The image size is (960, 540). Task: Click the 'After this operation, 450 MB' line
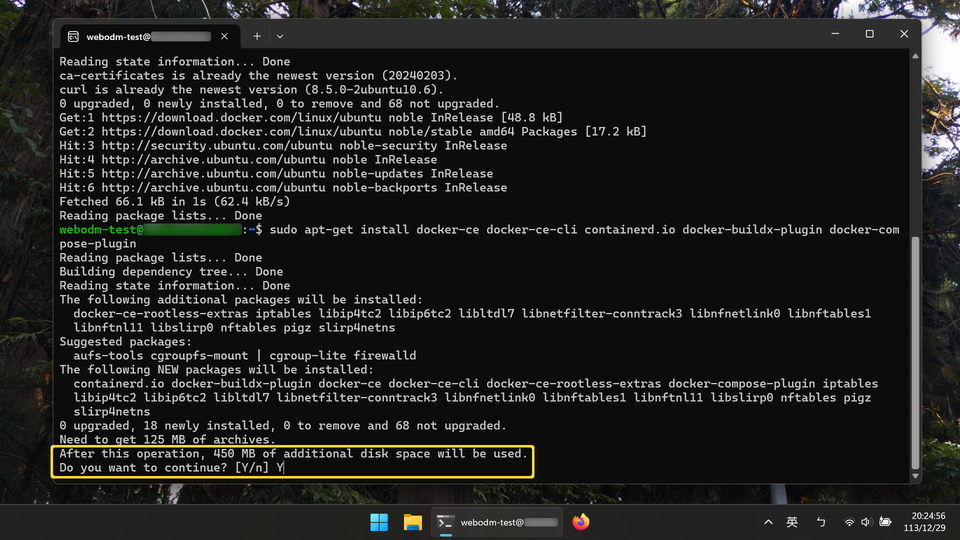[293, 454]
